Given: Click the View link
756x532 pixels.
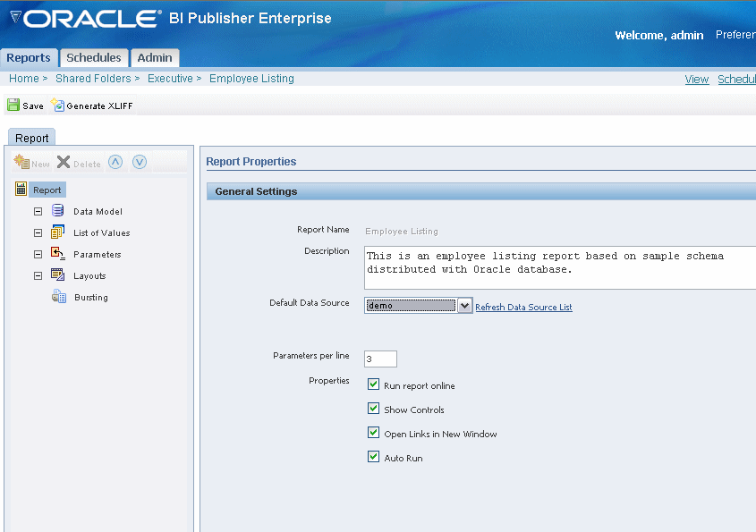Looking at the screenshot, I should point(697,80).
